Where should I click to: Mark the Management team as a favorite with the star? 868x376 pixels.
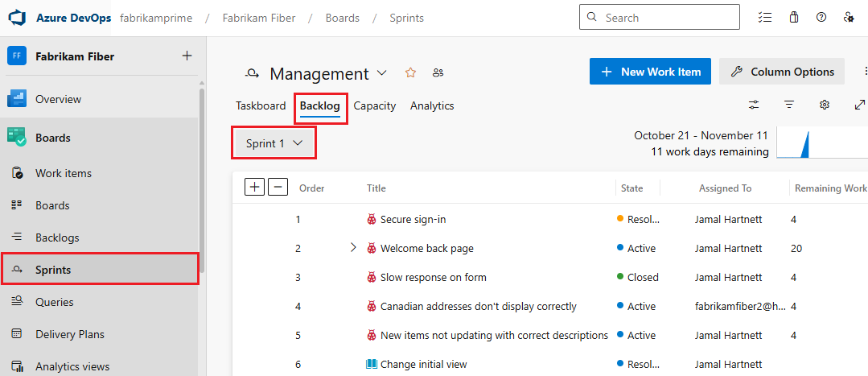[410, 72]
